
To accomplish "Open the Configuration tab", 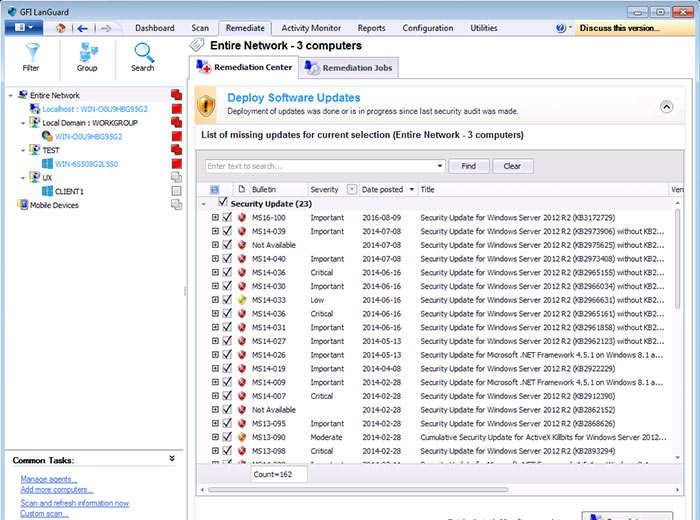I will [x=428, y=28].
